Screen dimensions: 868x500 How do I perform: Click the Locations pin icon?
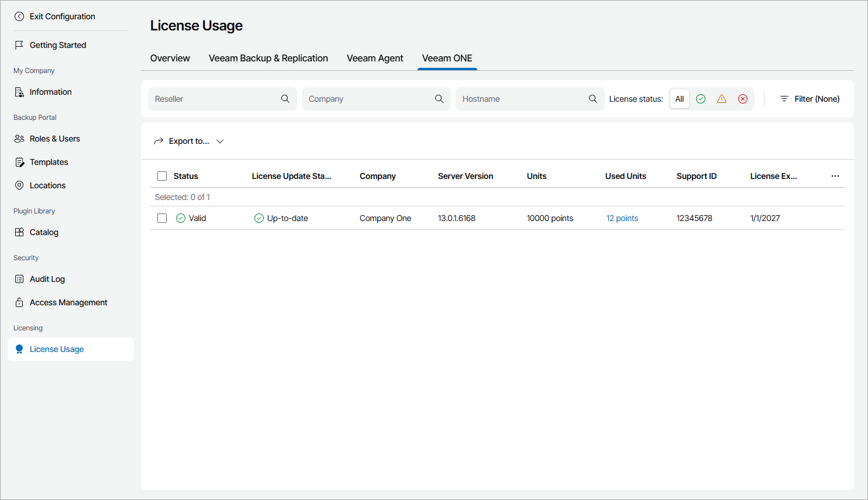pos(19,185)
